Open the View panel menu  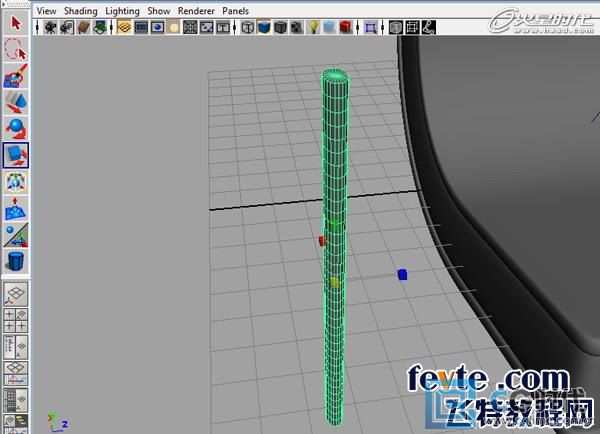46,11
